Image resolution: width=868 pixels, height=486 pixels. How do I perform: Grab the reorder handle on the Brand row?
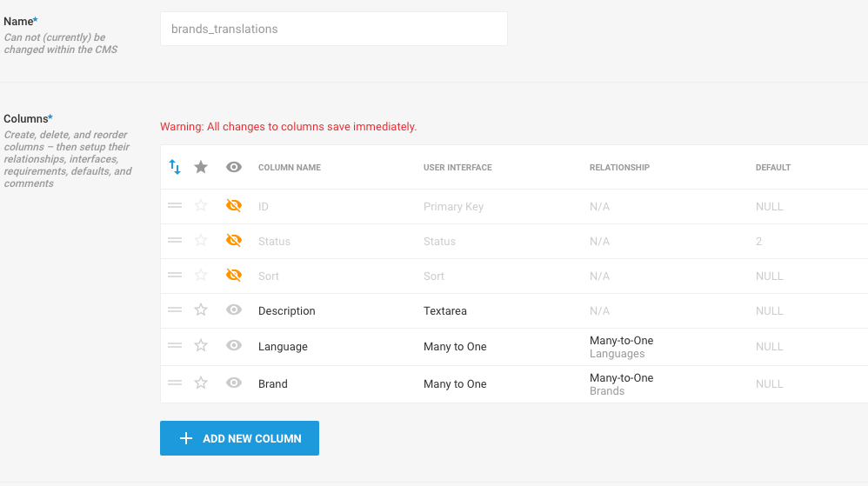pos(175,383)
